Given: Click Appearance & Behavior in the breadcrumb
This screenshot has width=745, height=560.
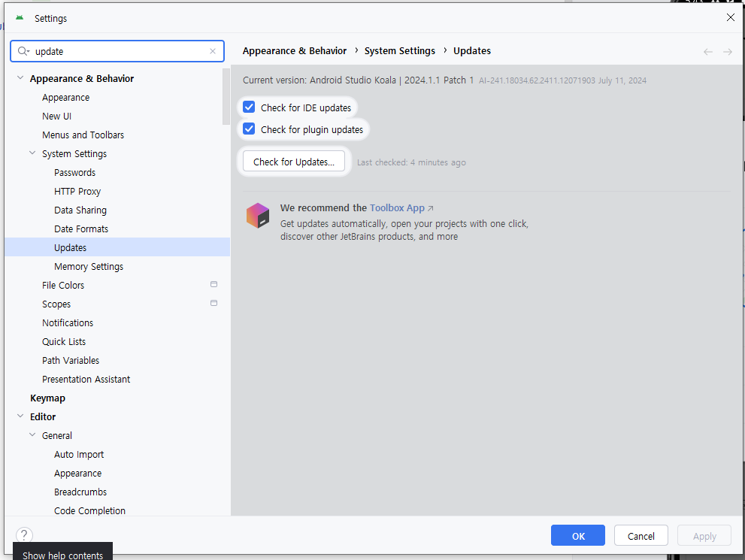Looking at the screenshot, I should click(x=295, y=51).
